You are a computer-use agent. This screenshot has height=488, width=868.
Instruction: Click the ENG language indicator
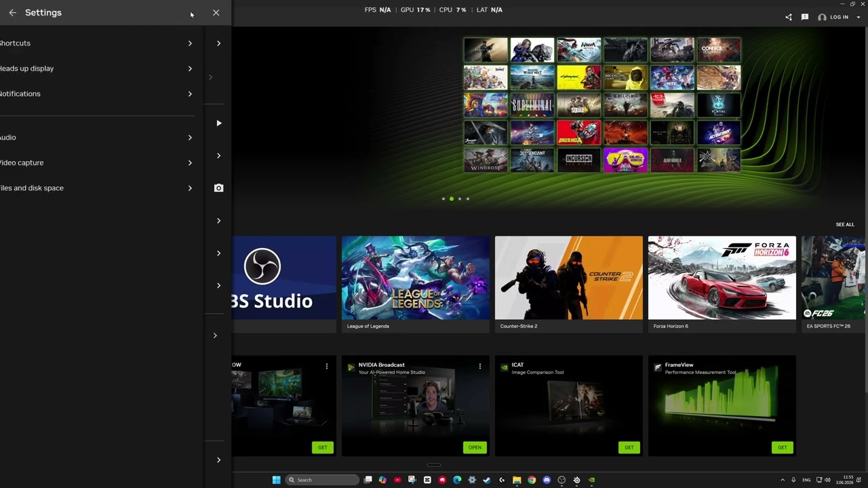pos(806,480)
